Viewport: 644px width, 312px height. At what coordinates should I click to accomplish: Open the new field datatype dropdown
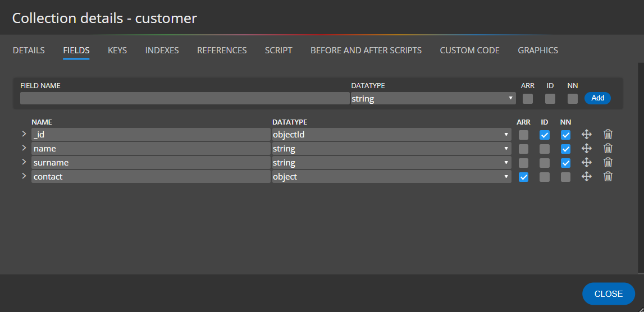[x=433, y=99]
